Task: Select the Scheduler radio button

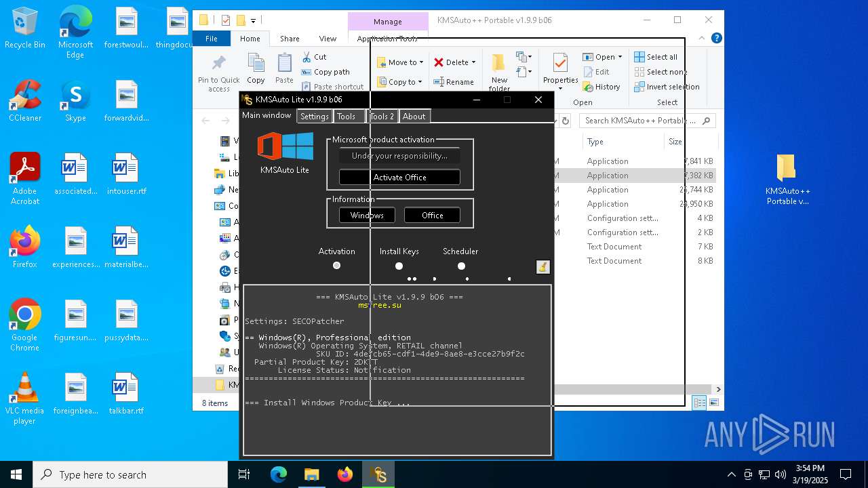Action: pyautogui.click(x=461, y=266)
